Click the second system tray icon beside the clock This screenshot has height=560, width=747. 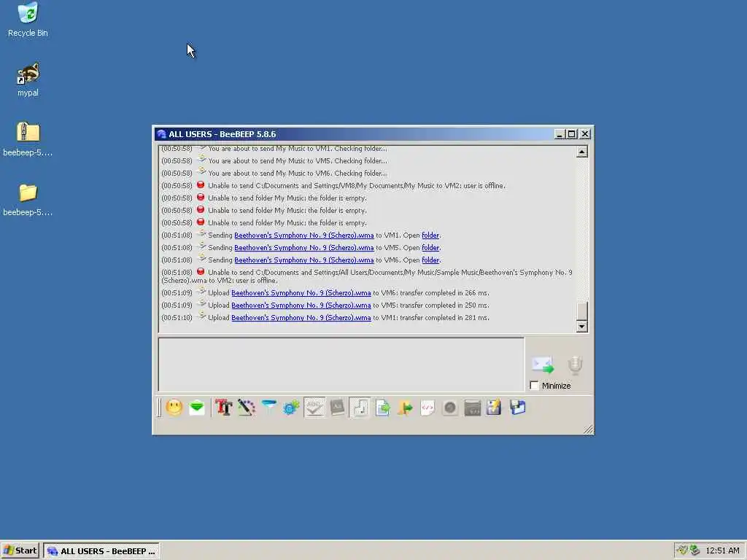pyautogui.click(x=694, y=551)
